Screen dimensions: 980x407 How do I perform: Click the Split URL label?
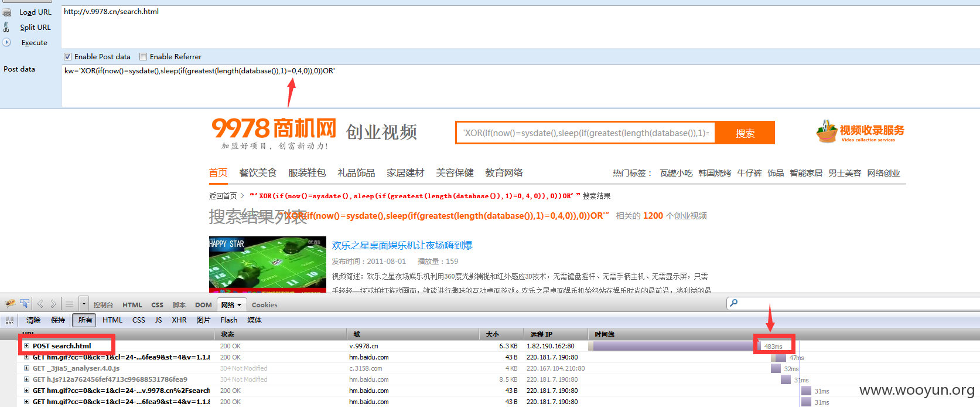tap(35, 28)
